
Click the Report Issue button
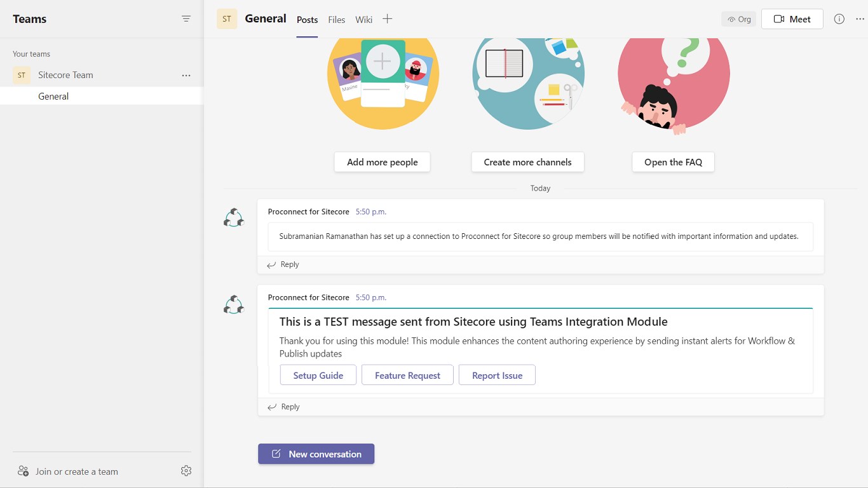[x=497, y=375]
